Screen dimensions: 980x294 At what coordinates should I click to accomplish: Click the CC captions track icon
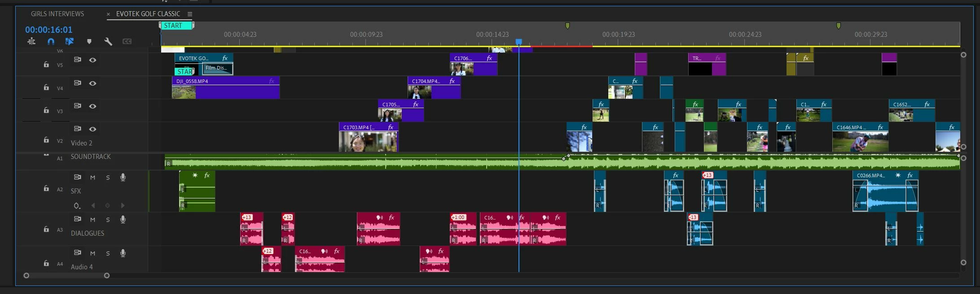(127, 41)
